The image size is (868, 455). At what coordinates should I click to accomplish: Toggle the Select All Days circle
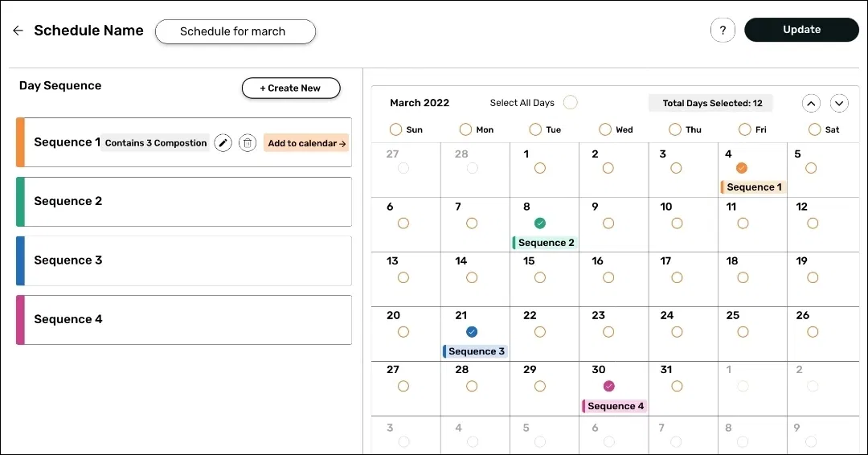point(570,103)
